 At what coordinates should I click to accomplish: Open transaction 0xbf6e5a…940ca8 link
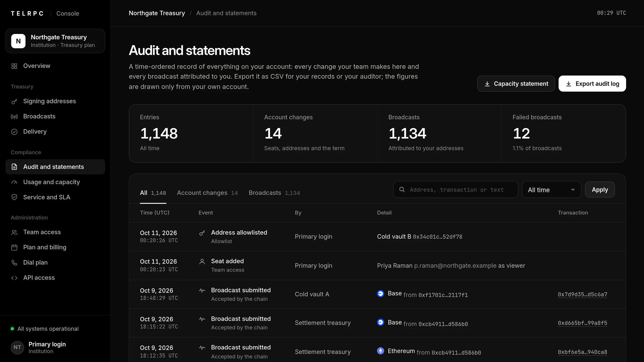pos(582,352)
